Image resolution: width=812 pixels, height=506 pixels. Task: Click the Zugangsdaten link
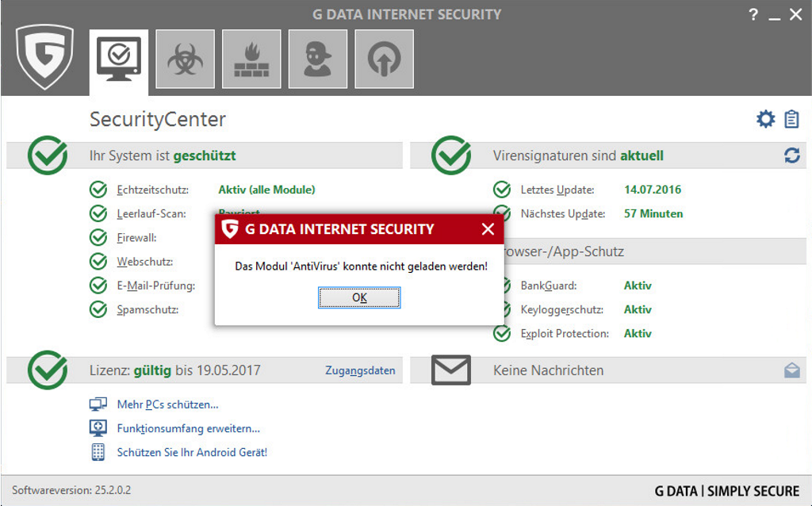pos(360,370)
